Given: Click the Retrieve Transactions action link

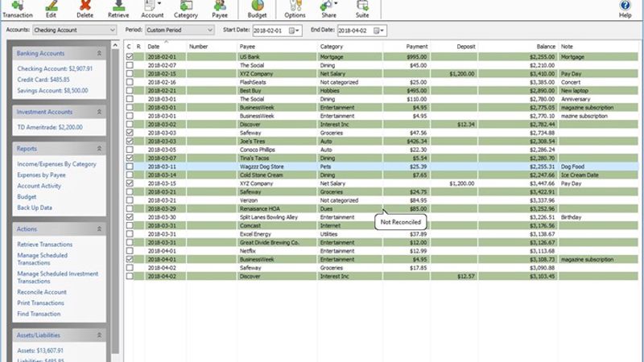Looking at the screenshot, I should point(45,245).
